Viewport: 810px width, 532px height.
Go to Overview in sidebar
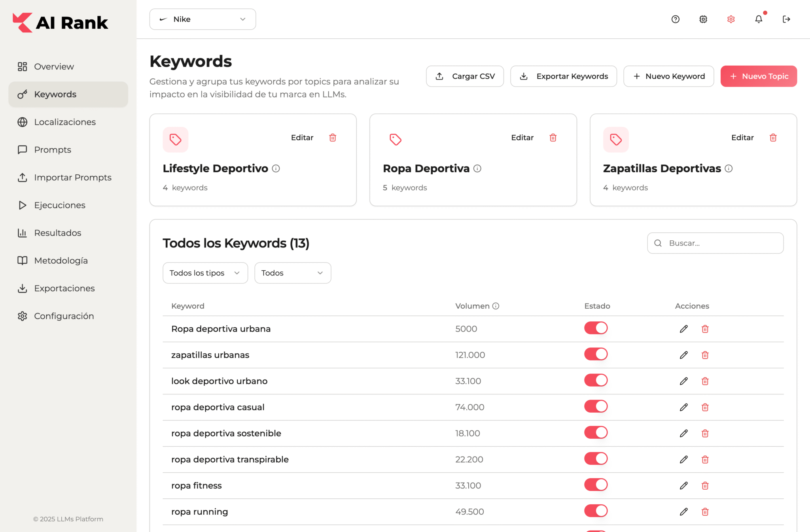(68, 66)
